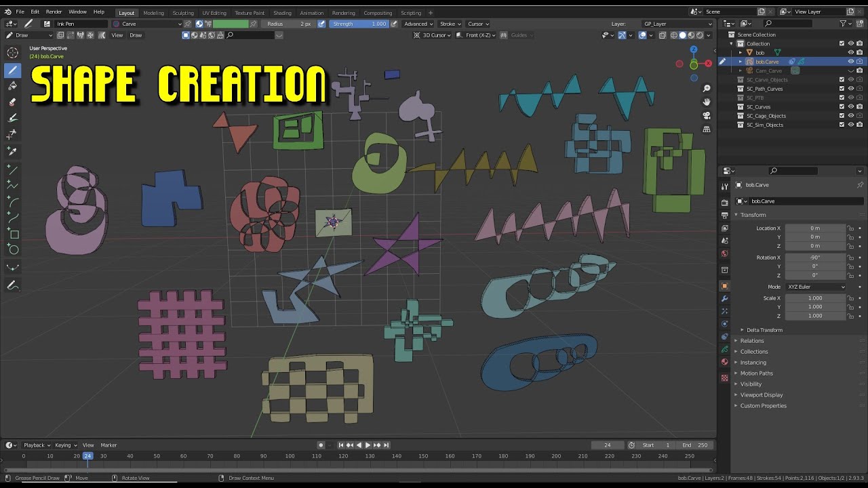This screenshot has height=488, width=868.
Task: Disable render for Cam_Carve camera icon
Action: coord(859,70)
